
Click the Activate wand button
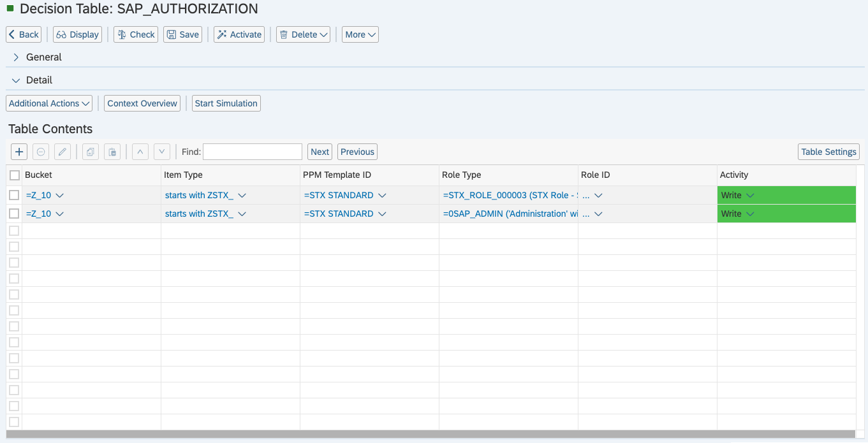(239, 34)
